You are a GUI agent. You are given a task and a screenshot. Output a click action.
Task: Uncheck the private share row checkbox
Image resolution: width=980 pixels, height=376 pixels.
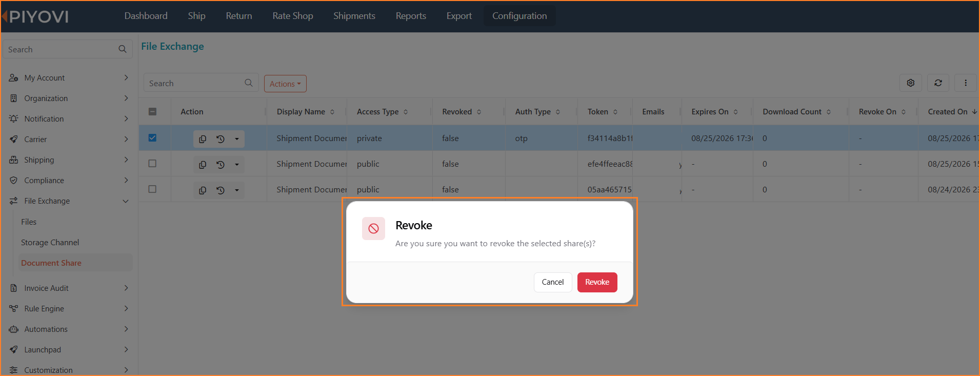[152, 137]
